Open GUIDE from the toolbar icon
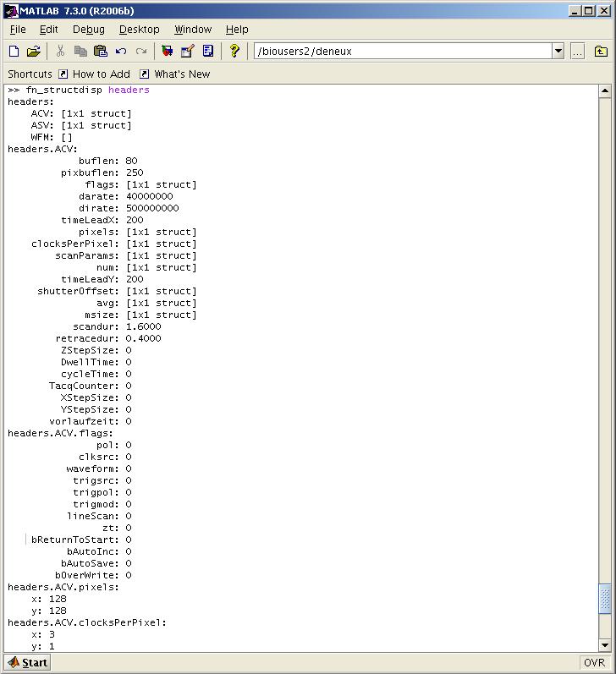Image resolution: width=616 pixels, height=674 pixels. [x=188, y=51]
